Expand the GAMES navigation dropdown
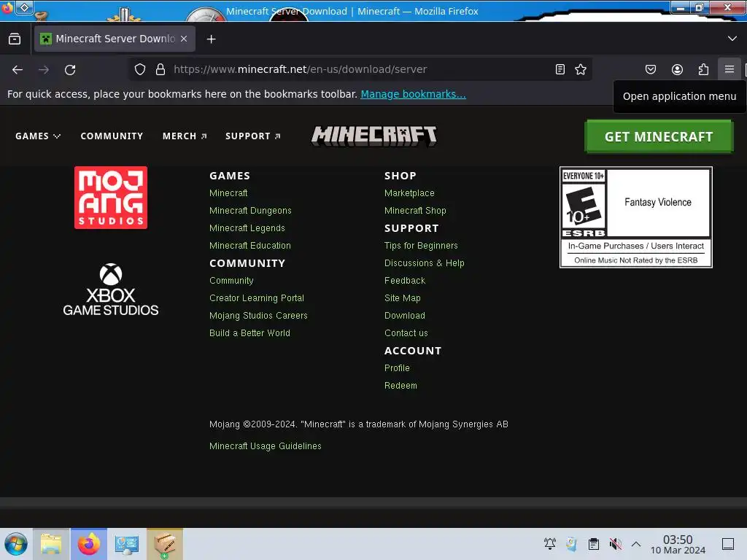The width and height of the screenshot is (747, 560). tap(38, 136)
